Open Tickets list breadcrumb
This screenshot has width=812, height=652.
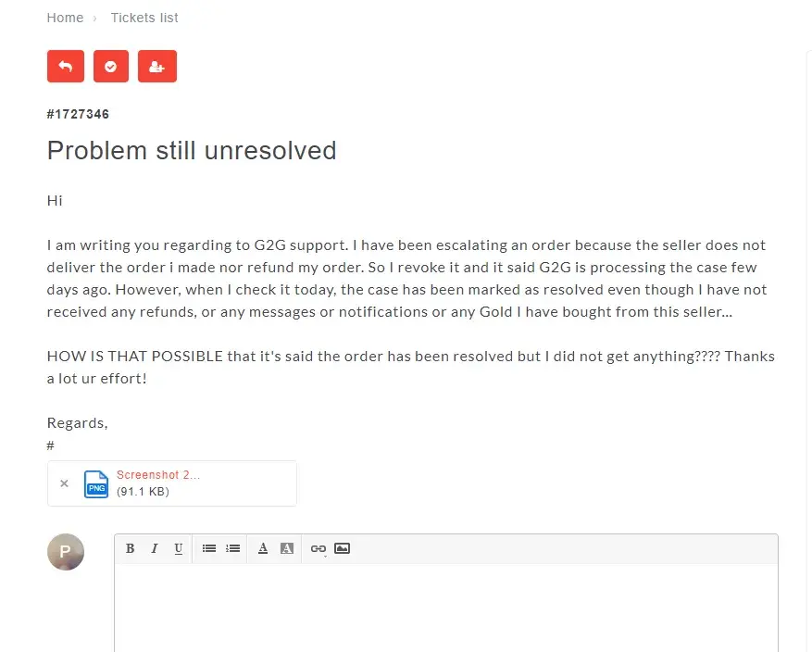(144, 18)
